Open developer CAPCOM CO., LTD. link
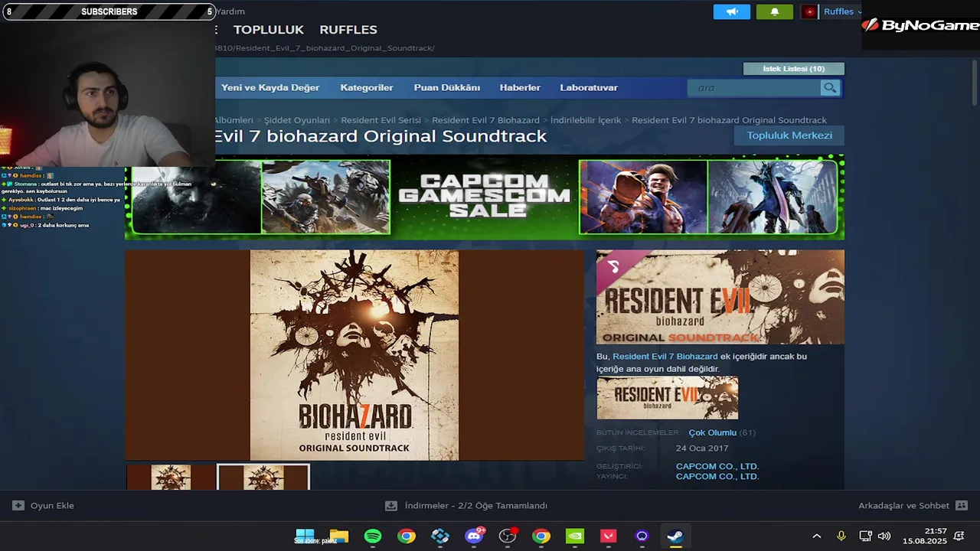 [x=717, y=466]
